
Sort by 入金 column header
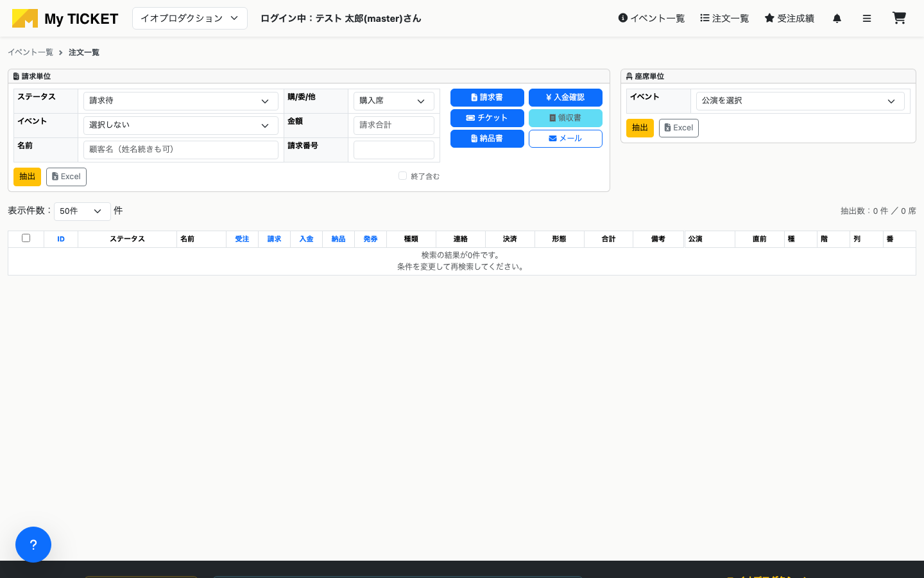(x=306, y=239)
